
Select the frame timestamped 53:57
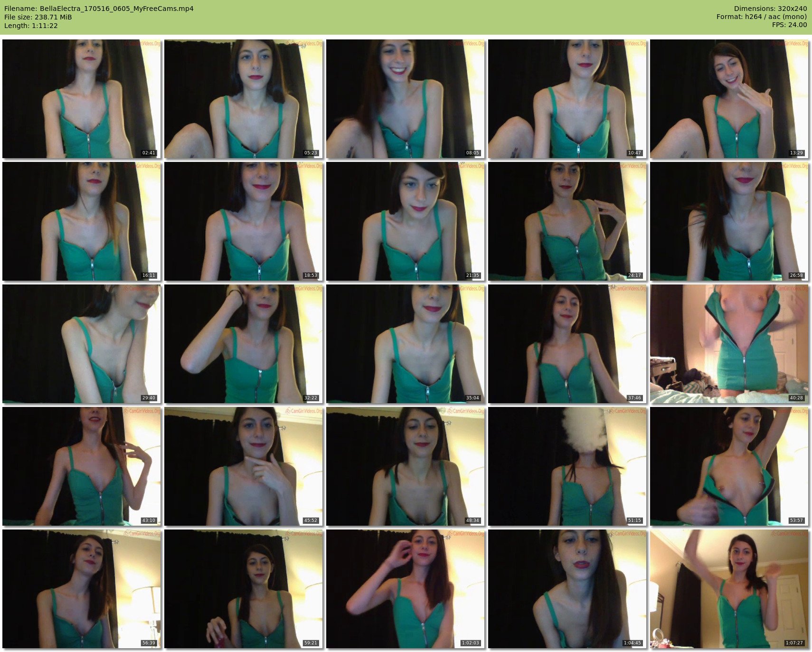(x=729, y=466)
